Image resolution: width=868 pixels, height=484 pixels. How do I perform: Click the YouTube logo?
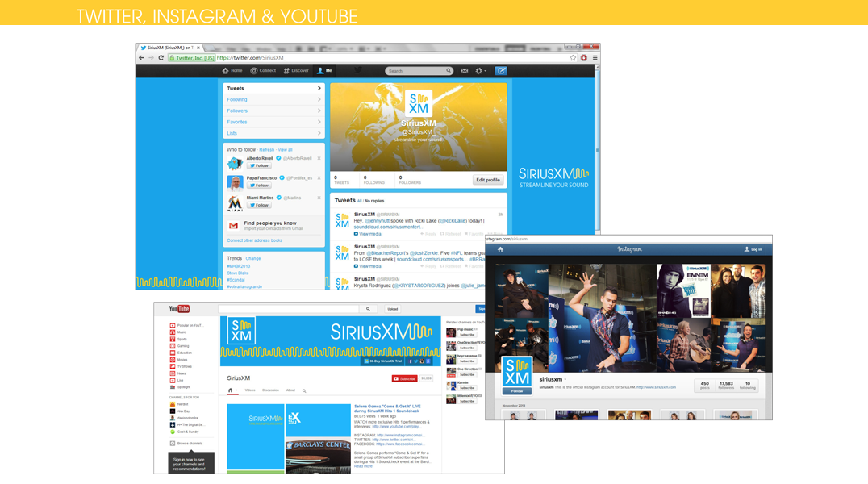coord(179,309)
